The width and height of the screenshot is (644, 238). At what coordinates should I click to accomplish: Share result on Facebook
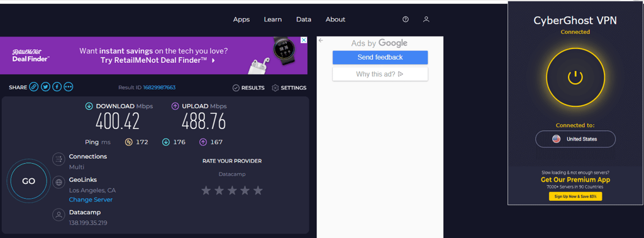click(57, 87)
